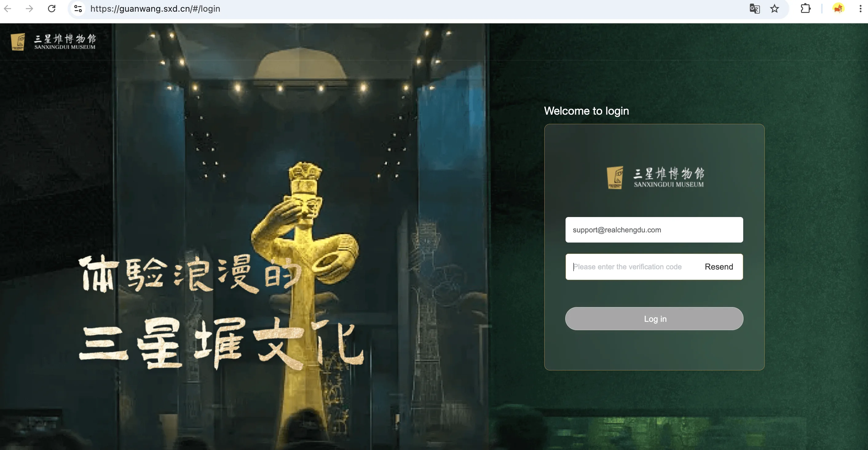Click the Google Translate icon
Viewport: 868px width, 450px height.
click(x=755, y=9)
